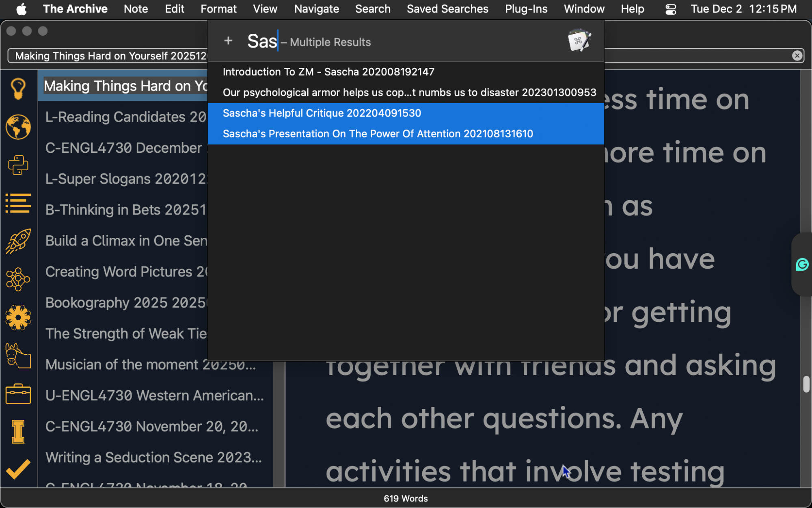
Task: Choose Introduction To ZM - Sascha result
Action: [328, 72]
